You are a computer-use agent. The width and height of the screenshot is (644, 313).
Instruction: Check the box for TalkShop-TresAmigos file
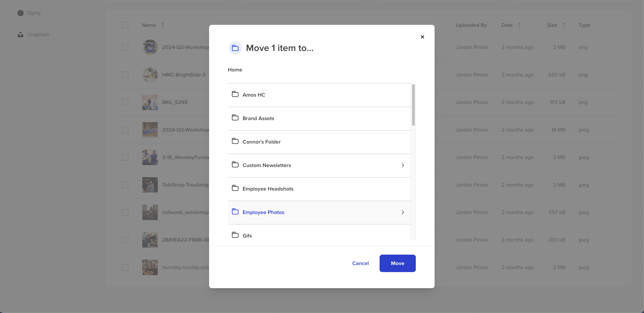click(125, 185)
